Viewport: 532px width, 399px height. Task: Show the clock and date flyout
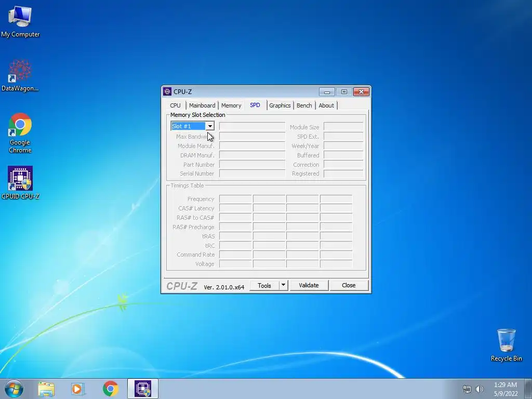point(506,389)
